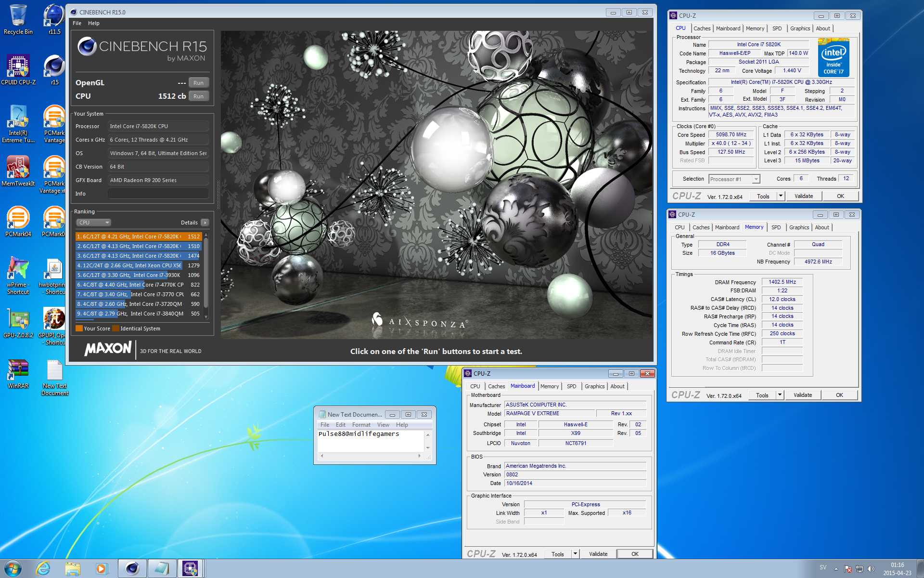Open the New Text Document desktop file
Viewport: 924px width, 578px height.
[54, 378]
